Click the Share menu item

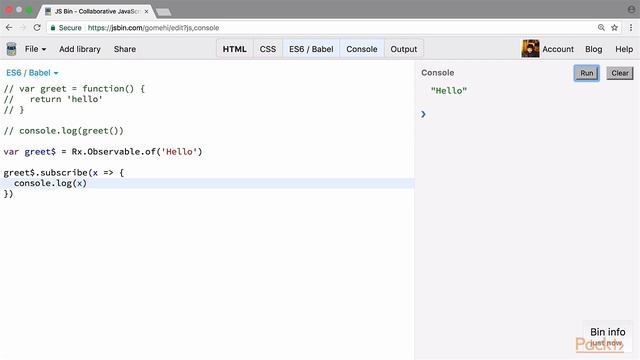[125, 49]
